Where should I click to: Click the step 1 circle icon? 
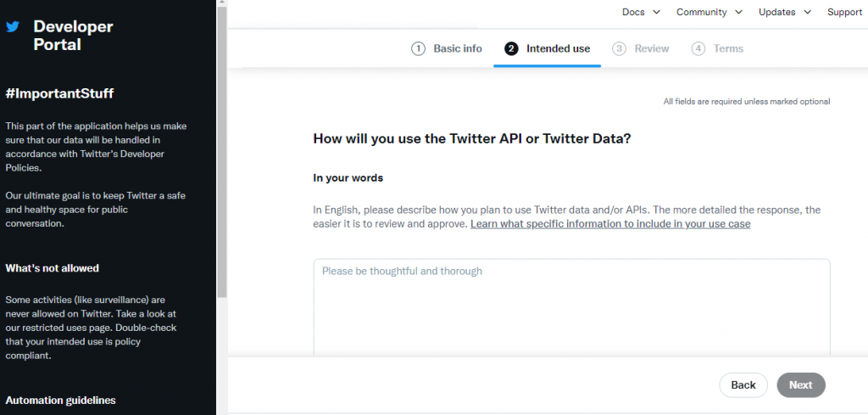click(418, 48)
